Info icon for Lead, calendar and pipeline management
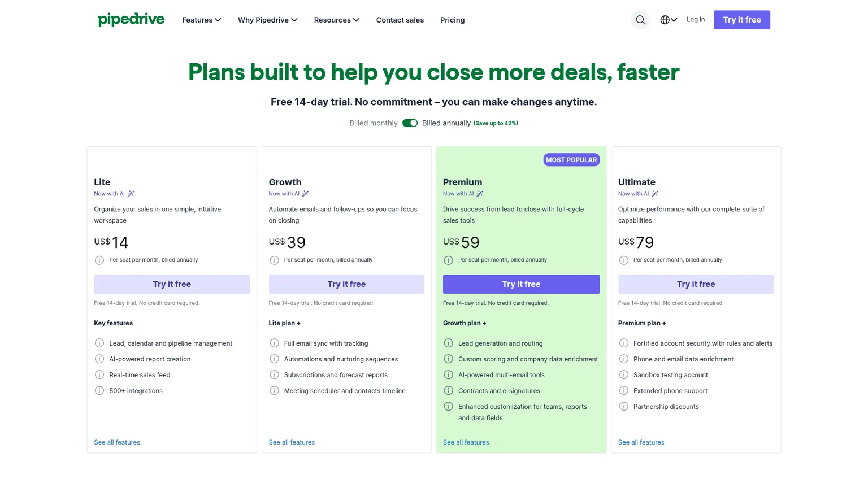Image resolution: width=868 pixels, height=488 pixels. pos(99,343)
